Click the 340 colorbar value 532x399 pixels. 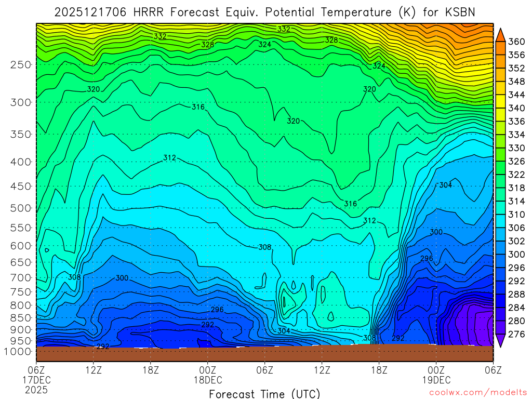(516, 108)
